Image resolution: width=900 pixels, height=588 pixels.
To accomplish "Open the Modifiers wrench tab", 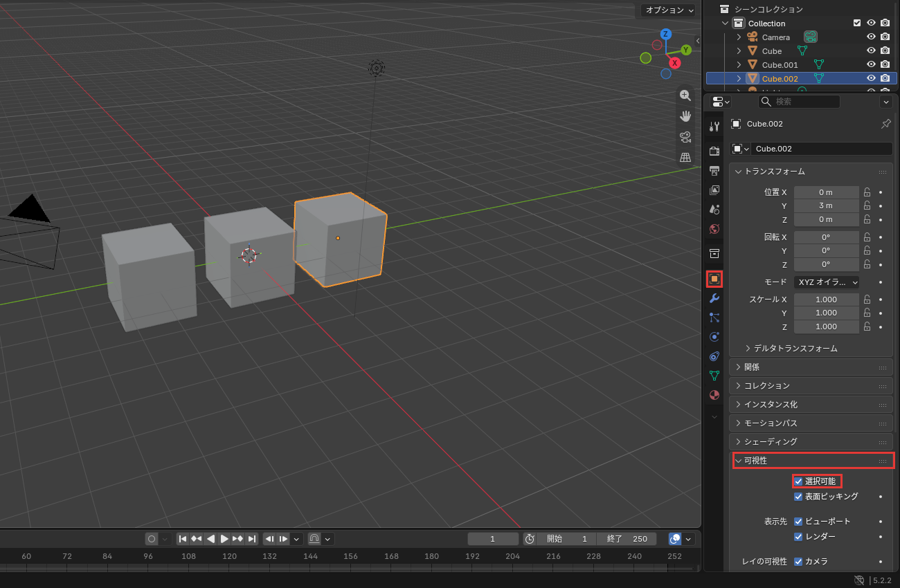I will tap(714, 298).
